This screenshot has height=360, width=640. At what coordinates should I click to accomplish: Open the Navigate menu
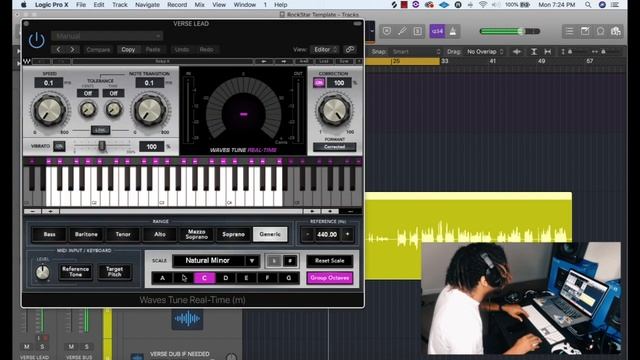[x=147, y=5]
